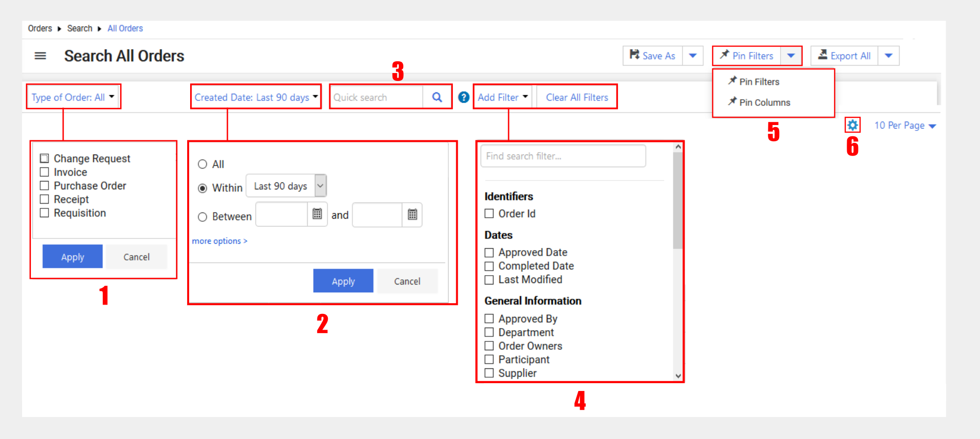Click the Save As button
The height and width of the screenshot is (439, 980).
tap(653, 56)
